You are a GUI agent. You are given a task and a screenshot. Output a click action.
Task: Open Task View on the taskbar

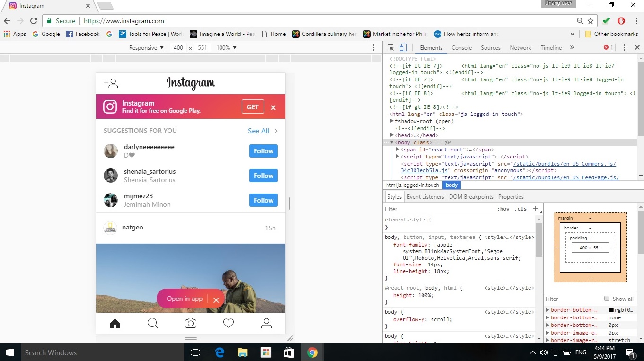195,352
